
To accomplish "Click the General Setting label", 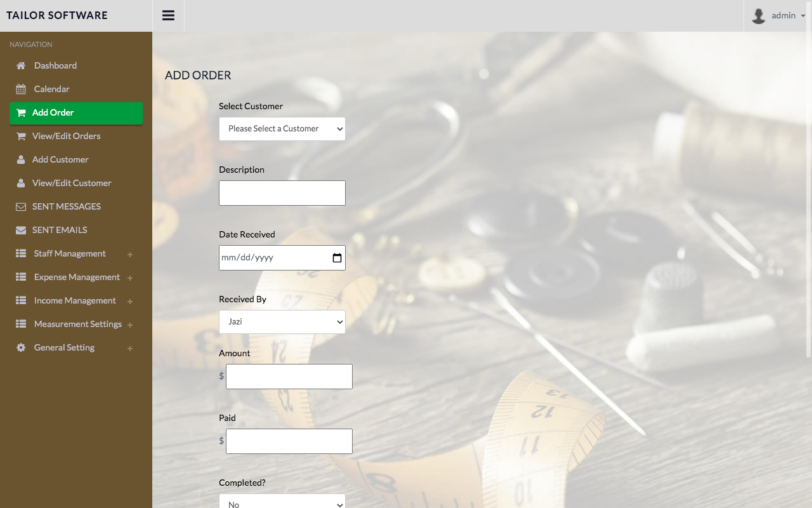I will point(64,347).
